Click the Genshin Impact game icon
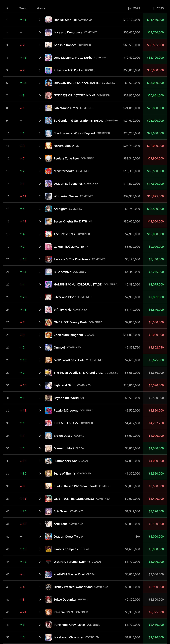The height and width of the screenshot is (644, 170). (48, 45)
